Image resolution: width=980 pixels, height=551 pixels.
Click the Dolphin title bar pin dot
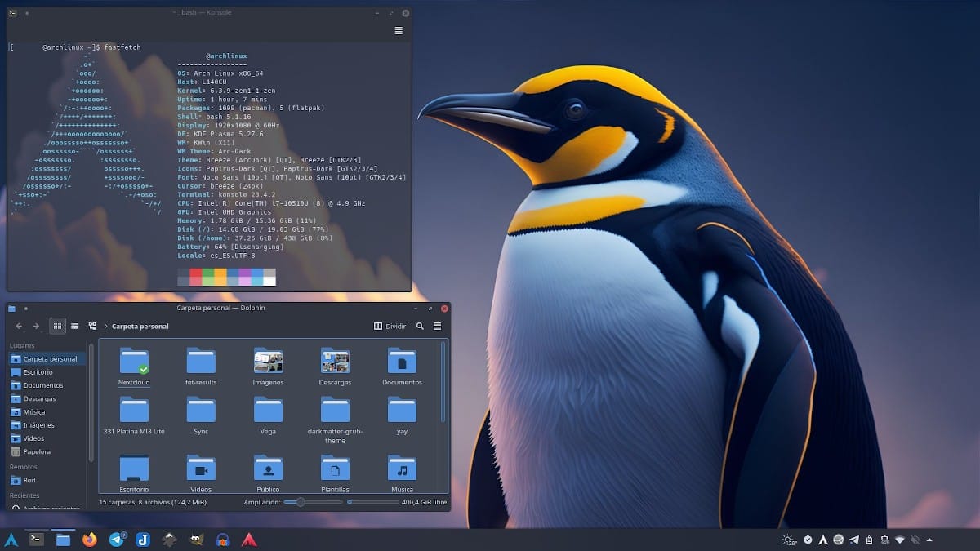[26, 308]
